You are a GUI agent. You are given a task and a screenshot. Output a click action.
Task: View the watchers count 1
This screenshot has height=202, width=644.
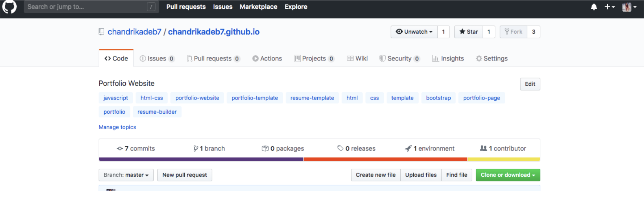(443, 32)
